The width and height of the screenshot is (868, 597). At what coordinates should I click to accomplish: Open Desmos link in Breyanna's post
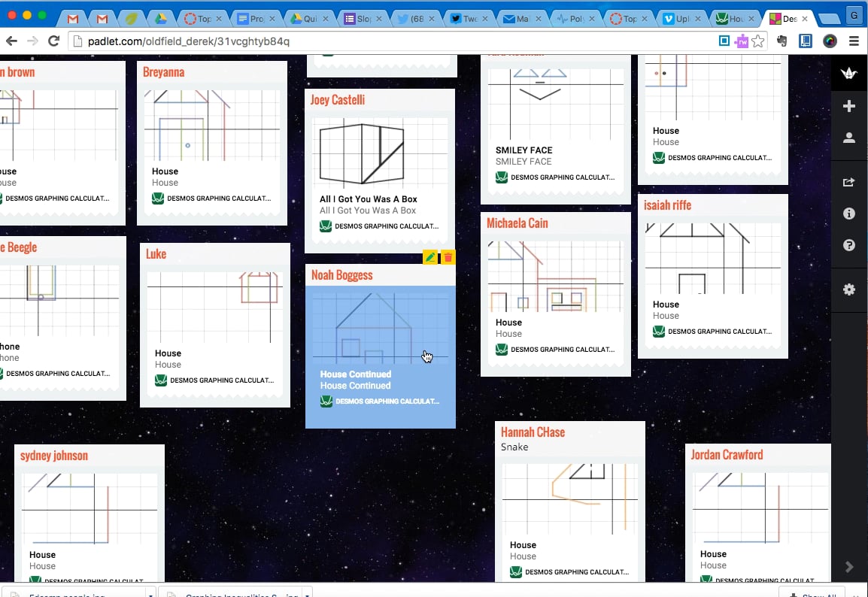[x=211, y=198]
